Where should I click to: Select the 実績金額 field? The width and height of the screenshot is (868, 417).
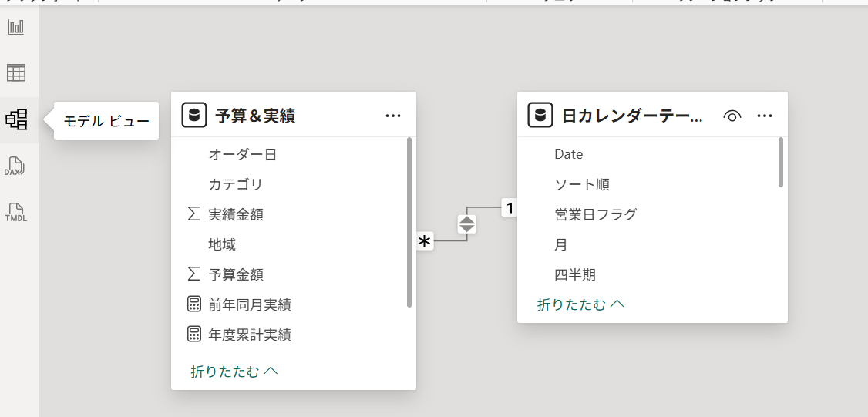point(236,214)
